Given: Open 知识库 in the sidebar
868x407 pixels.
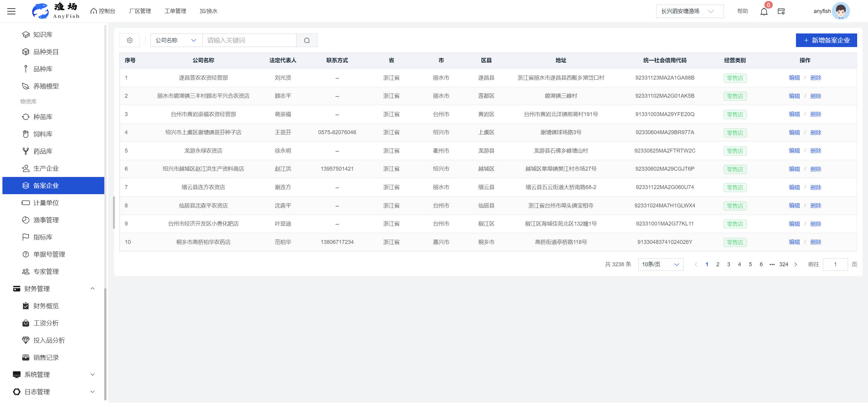Looking at the screenshot, I should (43, 34).
